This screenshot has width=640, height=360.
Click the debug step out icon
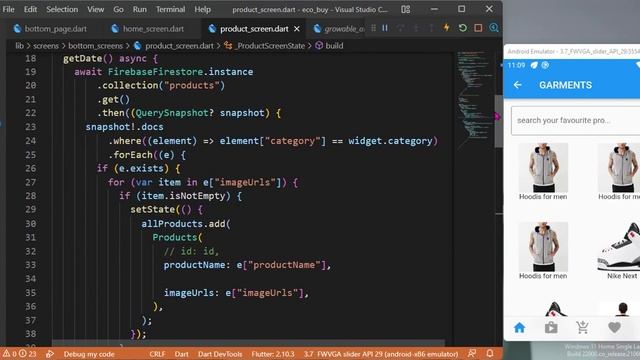(x=431, y=28)
